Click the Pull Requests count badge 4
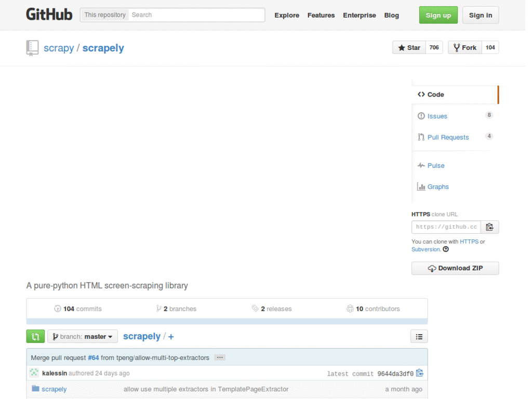This screenshot has height=399, width=532. 489,136
